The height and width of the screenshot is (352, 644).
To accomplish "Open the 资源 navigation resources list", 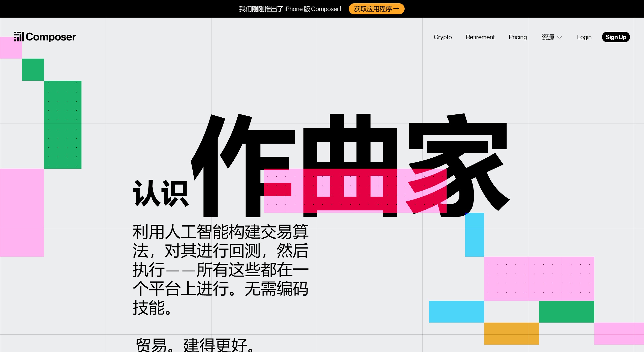I will [x=549, y=37].
